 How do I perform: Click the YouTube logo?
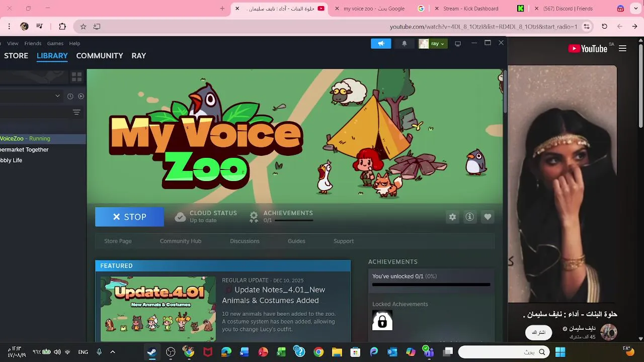588,49
